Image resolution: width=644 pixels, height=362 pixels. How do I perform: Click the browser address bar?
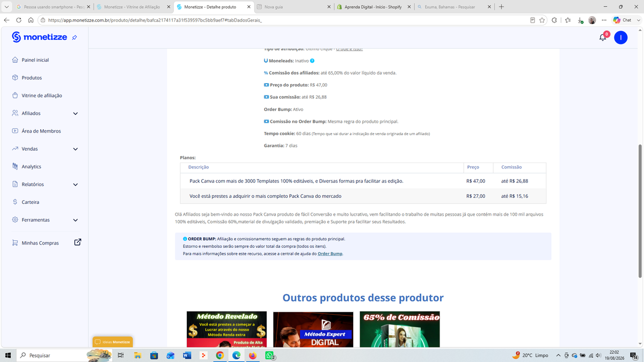coord(284,20)
